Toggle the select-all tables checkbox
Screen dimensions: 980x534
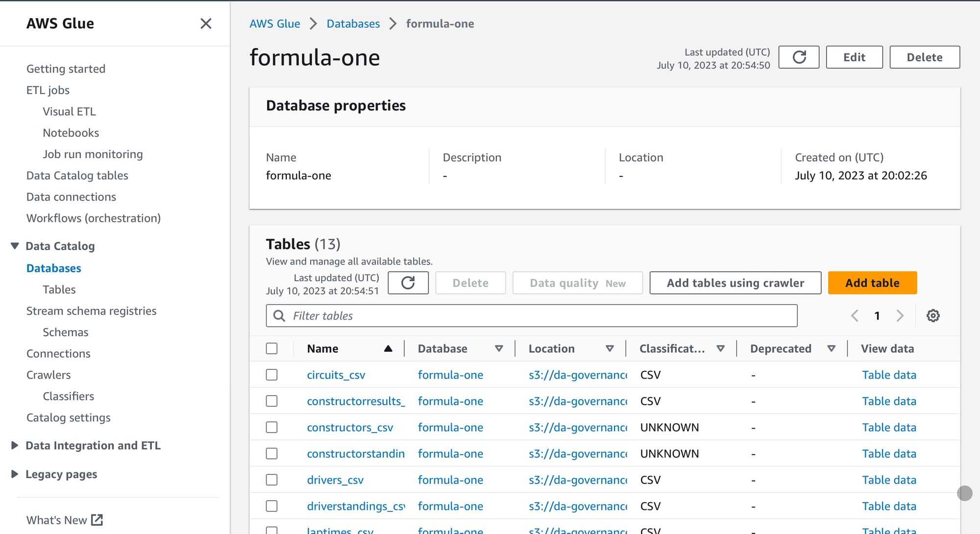click(x=271, y=348)
